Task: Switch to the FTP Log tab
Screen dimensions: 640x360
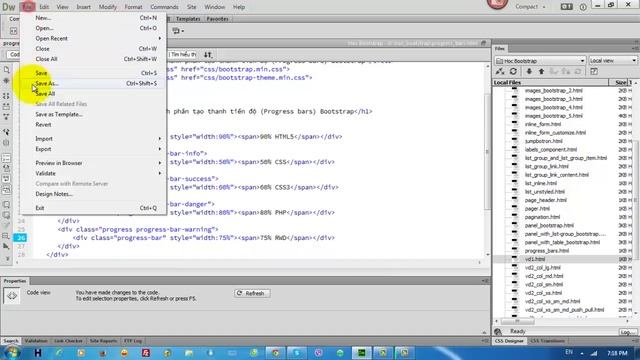Action: pos(133,341)
